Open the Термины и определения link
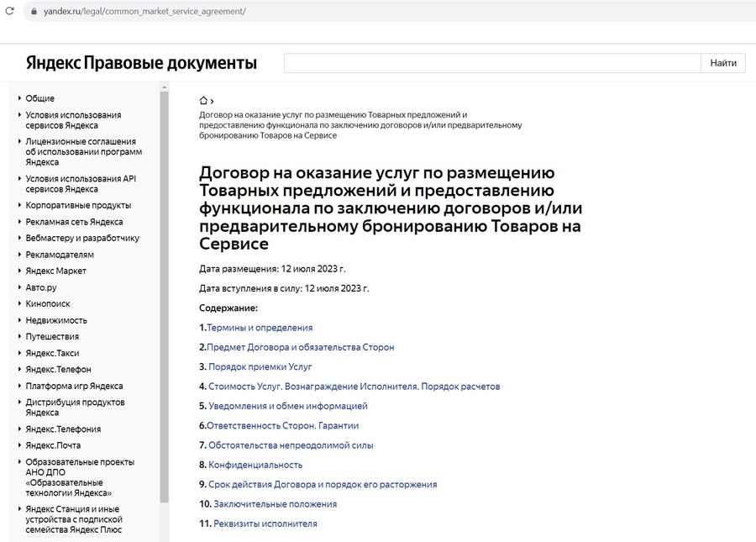Screen dimensions: 756x542 pyautogui.click(x=260, y=328)
